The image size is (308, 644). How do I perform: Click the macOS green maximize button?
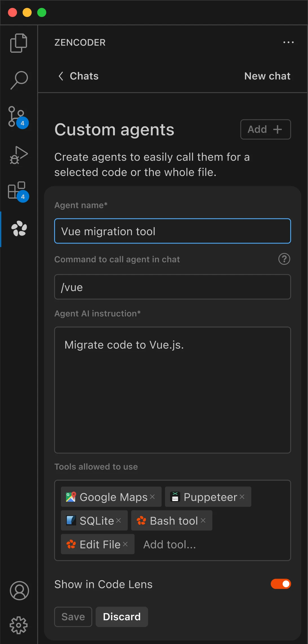42,12
